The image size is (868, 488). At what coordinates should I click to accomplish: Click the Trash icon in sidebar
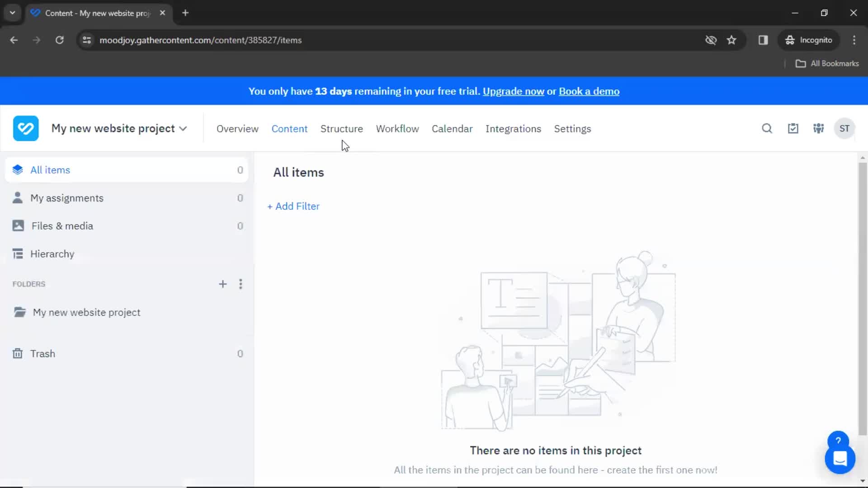pos(17,353)
